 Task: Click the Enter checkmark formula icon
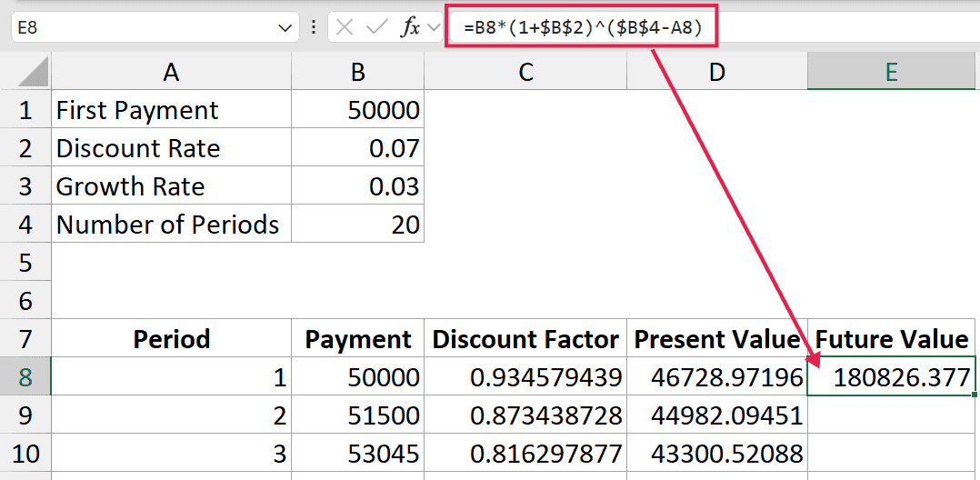tap(377, 27)
